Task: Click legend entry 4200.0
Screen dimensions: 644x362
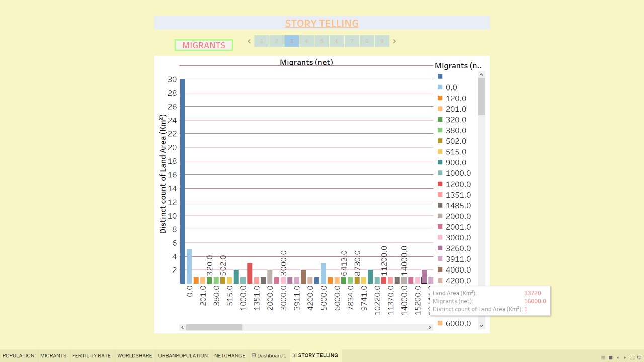Action: coord(458,281)
